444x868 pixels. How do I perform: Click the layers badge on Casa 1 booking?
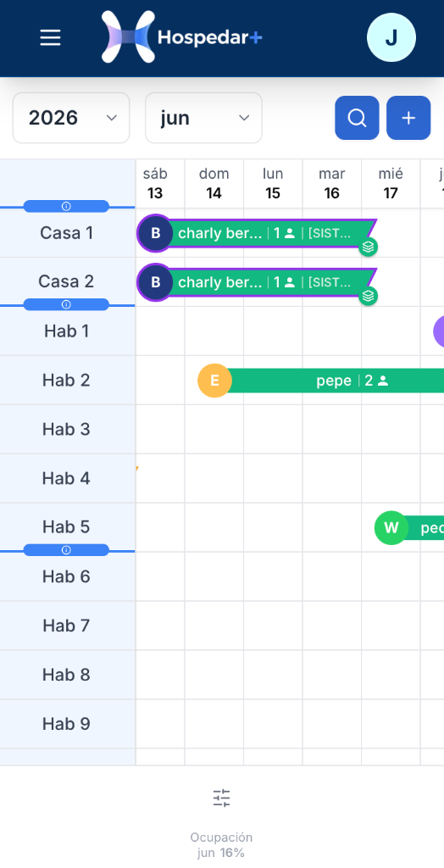(x=369, y=247)
